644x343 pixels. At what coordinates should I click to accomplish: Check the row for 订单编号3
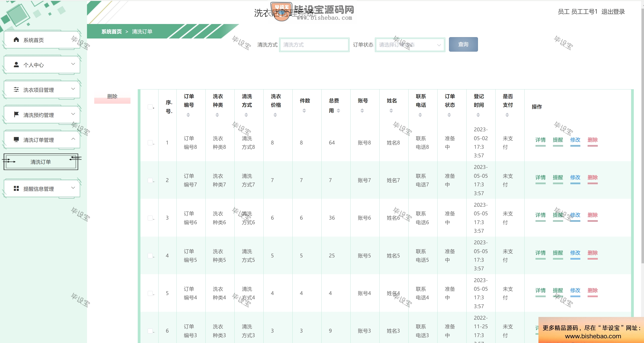tap(150, 331)
